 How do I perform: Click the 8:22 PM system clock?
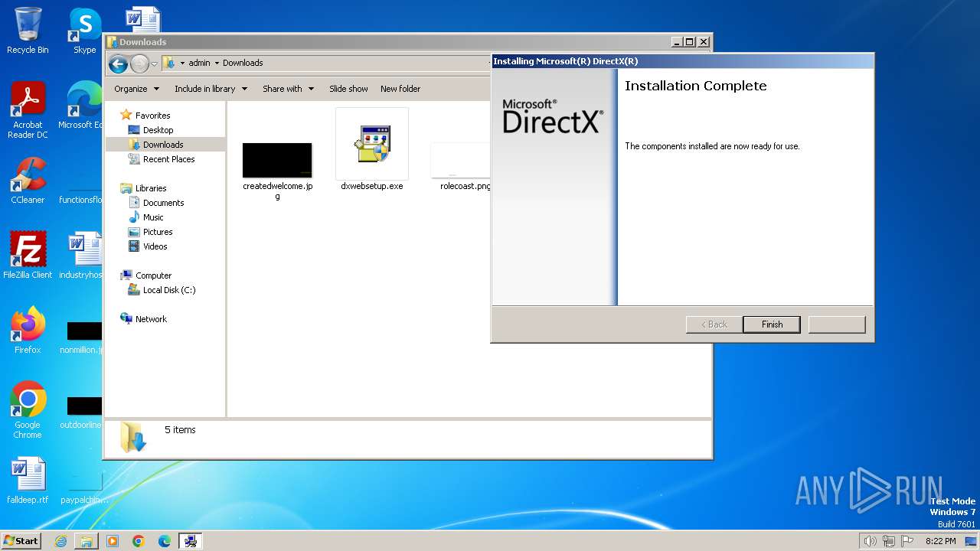click(940, 541)
